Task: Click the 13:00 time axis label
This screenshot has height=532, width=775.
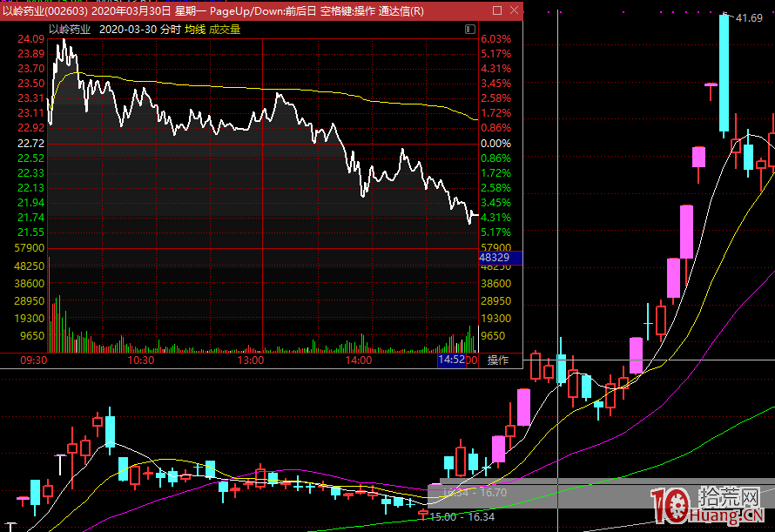Action: (x=251, y=360)
